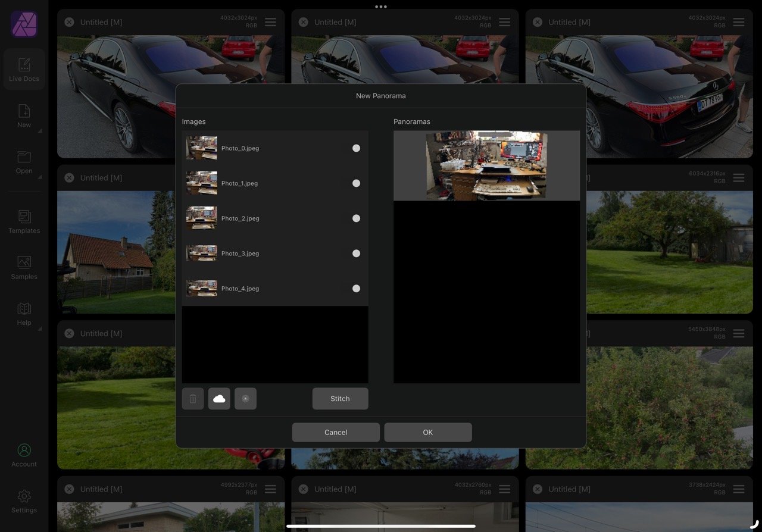Image resolution: width=762 pixels, height=532 pixels.
Task: Open the Account page in the sidebar
Action: (x=24, y=455)
